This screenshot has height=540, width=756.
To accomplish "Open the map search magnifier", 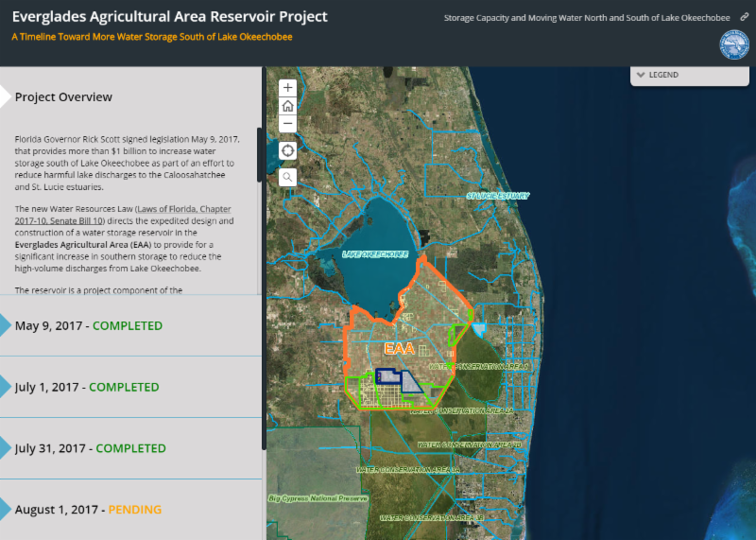I will pyautogui.click(x=288, y=177).
